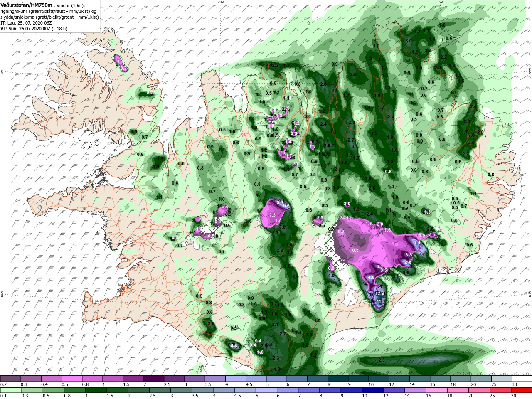Click the 'Veðurstofan/HM750m' title text

[x=26, y=5]
